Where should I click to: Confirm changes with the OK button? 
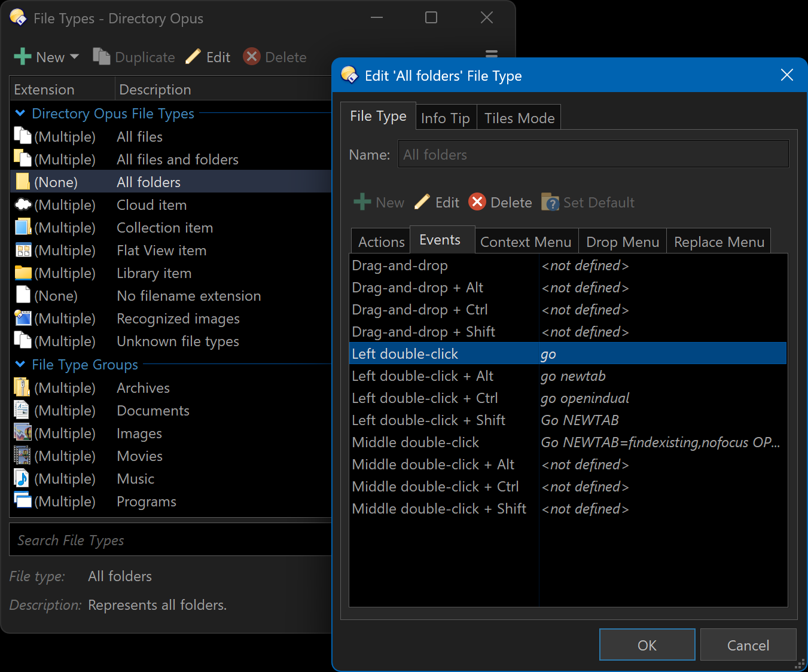647,645
